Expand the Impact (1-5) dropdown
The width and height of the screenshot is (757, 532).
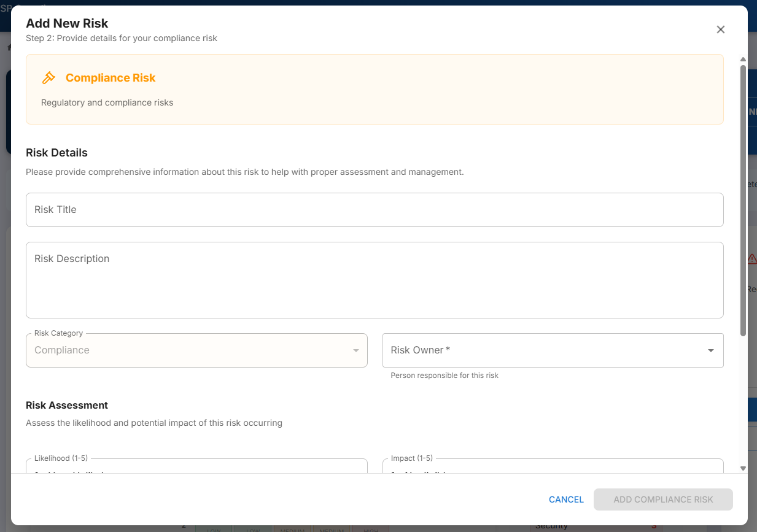point(553,466)
